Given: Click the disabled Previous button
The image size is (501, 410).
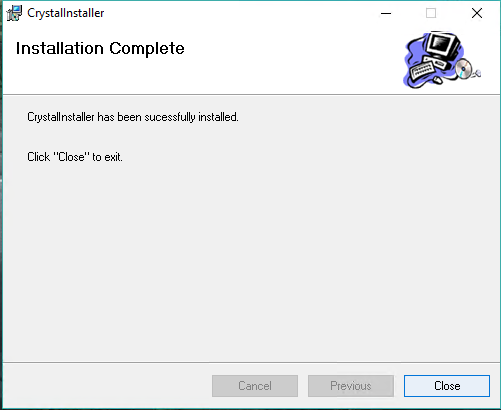Looking at the screenshot, I should (351, 386).
